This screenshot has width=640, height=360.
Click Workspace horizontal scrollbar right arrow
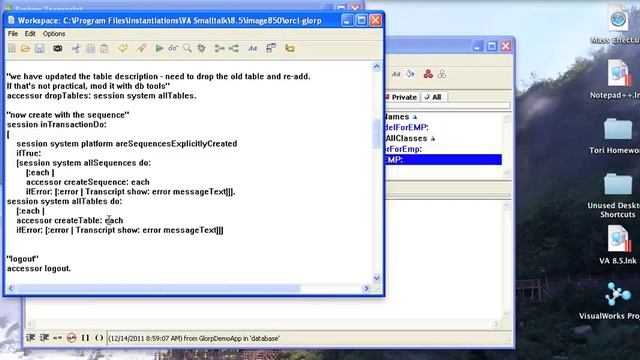366,289
